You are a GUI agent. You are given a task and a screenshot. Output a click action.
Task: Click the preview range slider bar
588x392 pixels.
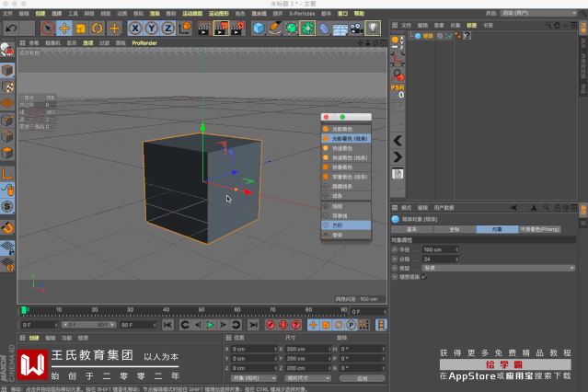point(89,325)
